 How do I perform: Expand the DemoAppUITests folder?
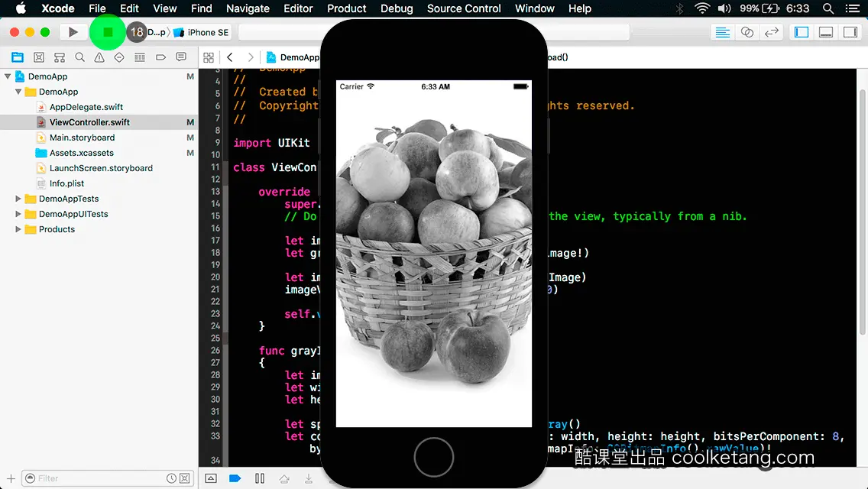(x=18, y=214)
